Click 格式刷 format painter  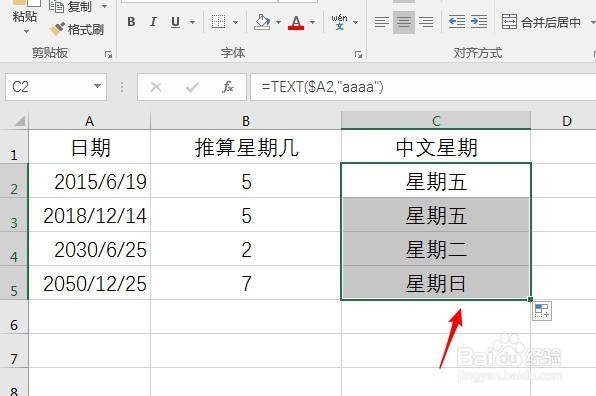point(76,29)
